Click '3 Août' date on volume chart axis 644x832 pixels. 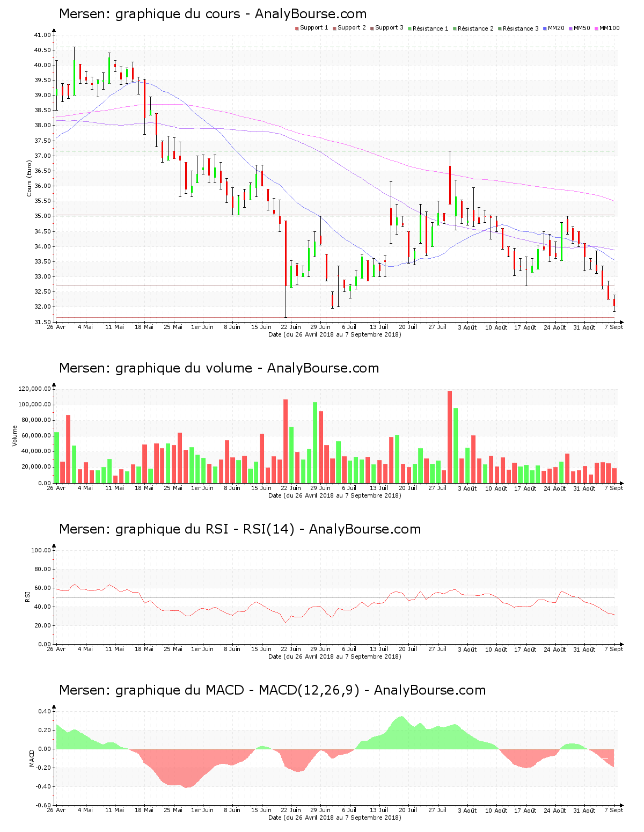(x=467, y=488)
